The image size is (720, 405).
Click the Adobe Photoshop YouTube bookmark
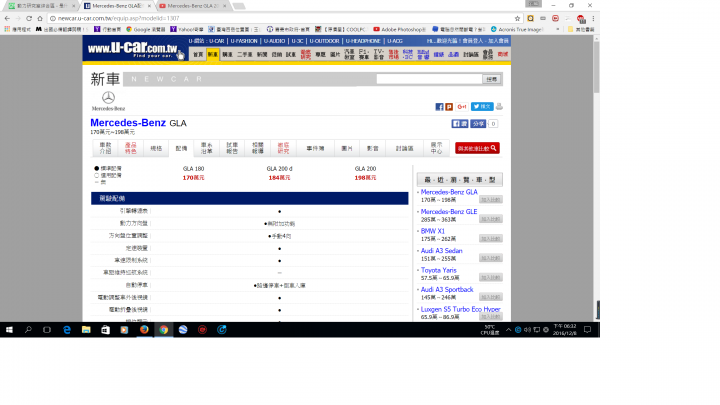click(399, 29)
